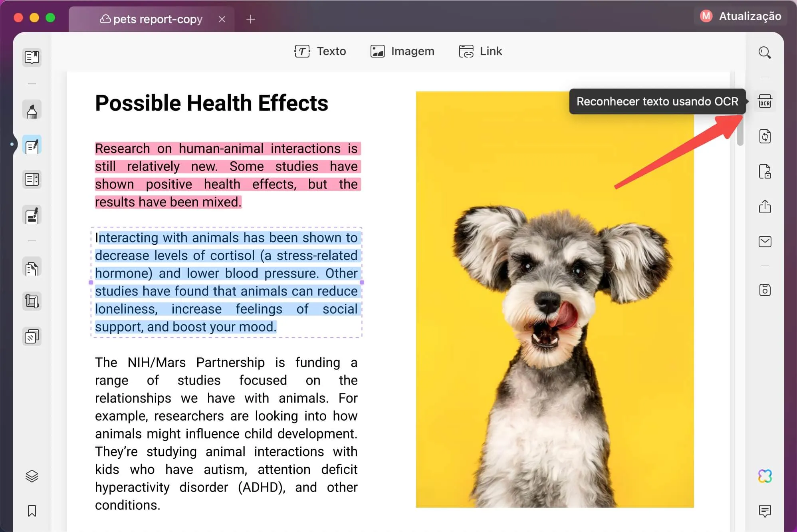Click the Link option in the top toolbar
Screen dimensions: 797x532
(x=480, y=51)
